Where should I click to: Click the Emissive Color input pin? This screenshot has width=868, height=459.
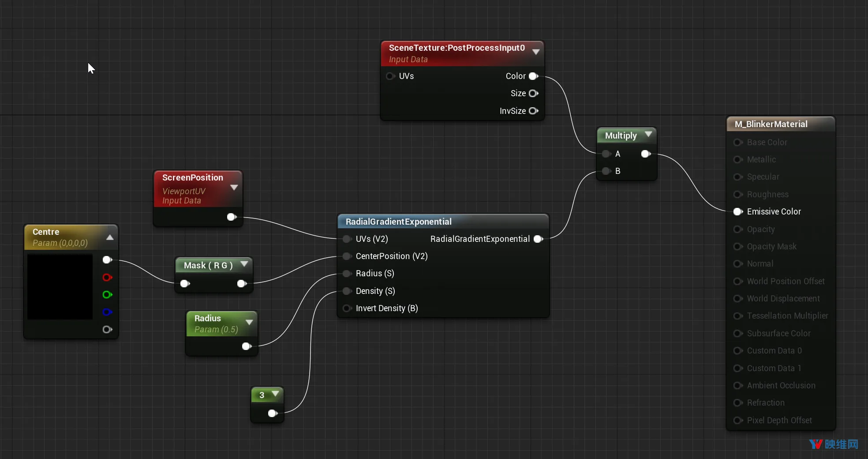click(738, 211)
